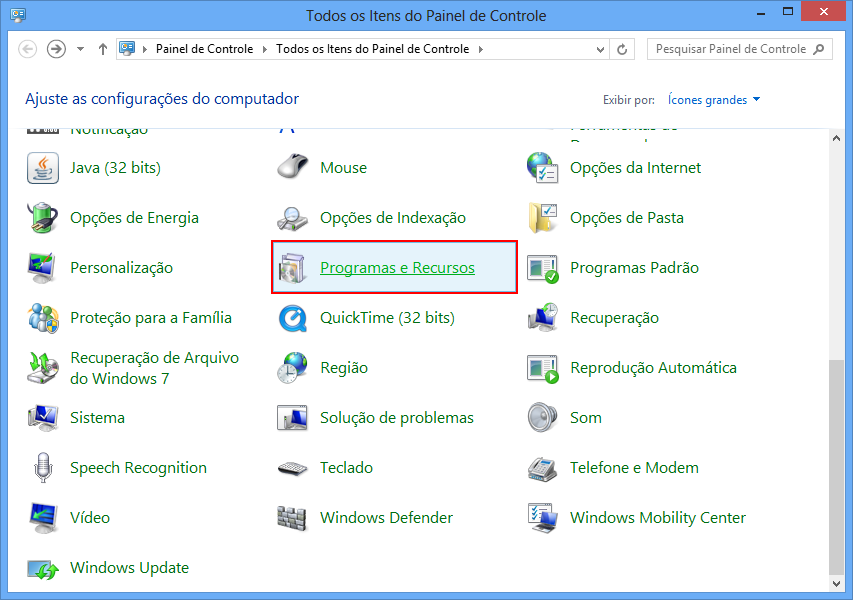
Task: Click the window system menu icon in title bar
Action: click(x=18, y=14)
